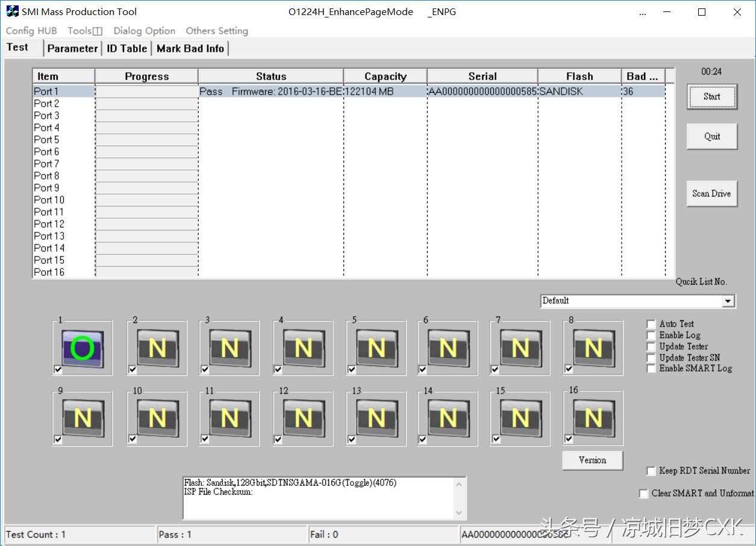
Task: Click the 122104 MB capacity cell
Action: click(x=386, y=92)
